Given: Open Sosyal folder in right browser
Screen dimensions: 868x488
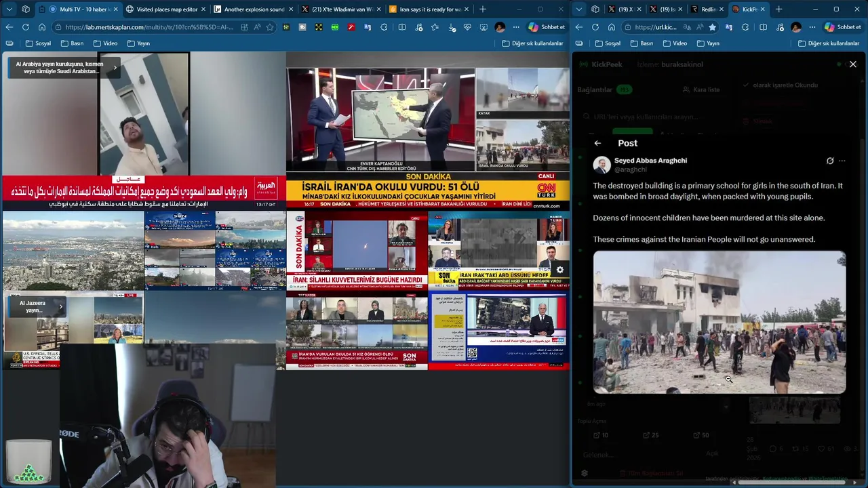Looking at the screenshot, I should pyautogui.click(x=607, y=43).
